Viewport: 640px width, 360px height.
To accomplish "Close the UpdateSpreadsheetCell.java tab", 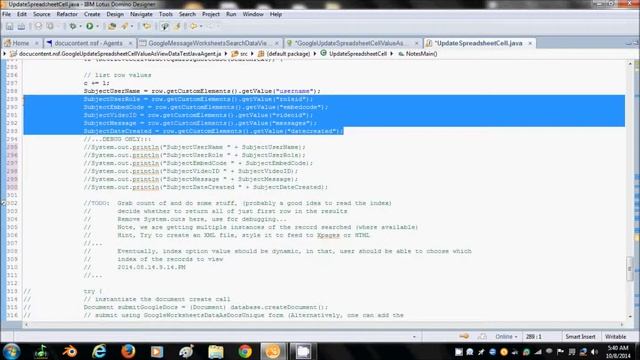I will pos(530,43).
